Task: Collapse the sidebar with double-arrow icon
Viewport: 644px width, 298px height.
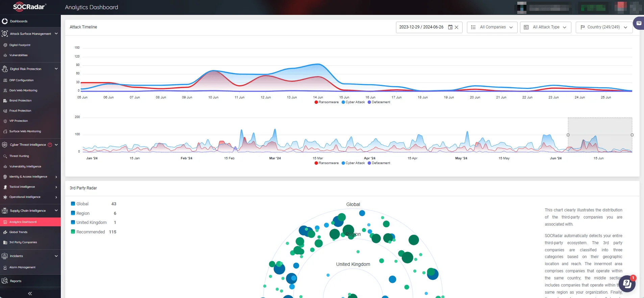Action: [30, 294]
